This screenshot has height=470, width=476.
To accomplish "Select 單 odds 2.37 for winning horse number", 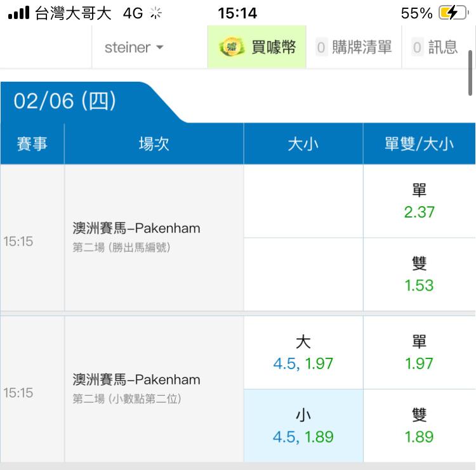I will pos(420,201).
